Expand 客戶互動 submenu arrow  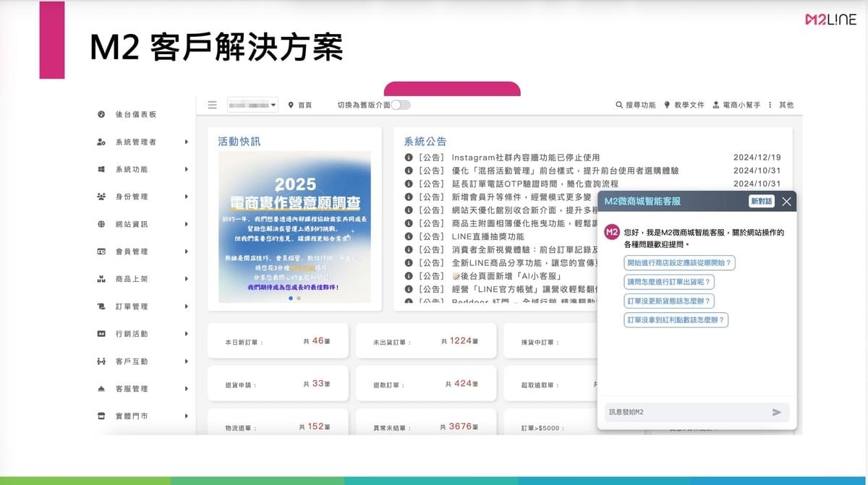(x=186, y=361)
